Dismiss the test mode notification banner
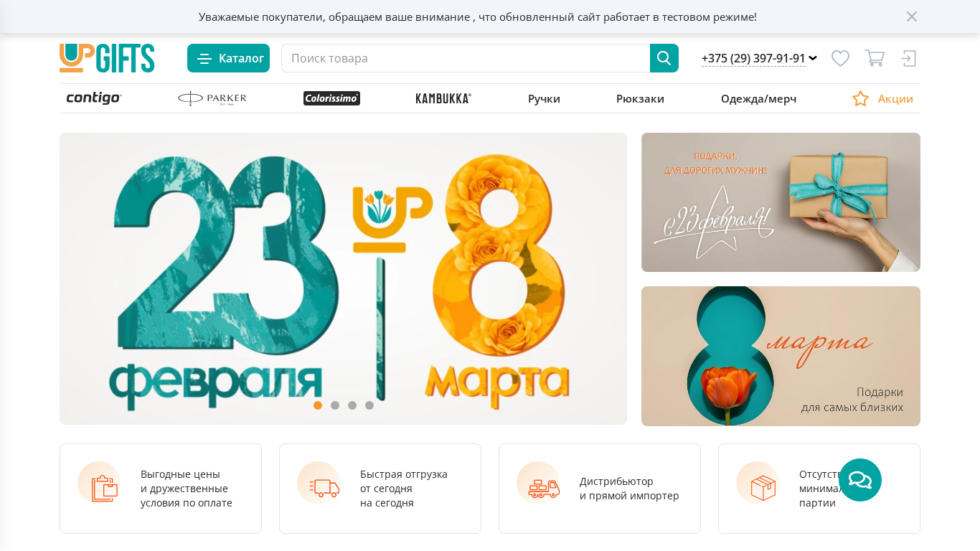This screenshot has height=551, width=980. [x=911, y=17]
